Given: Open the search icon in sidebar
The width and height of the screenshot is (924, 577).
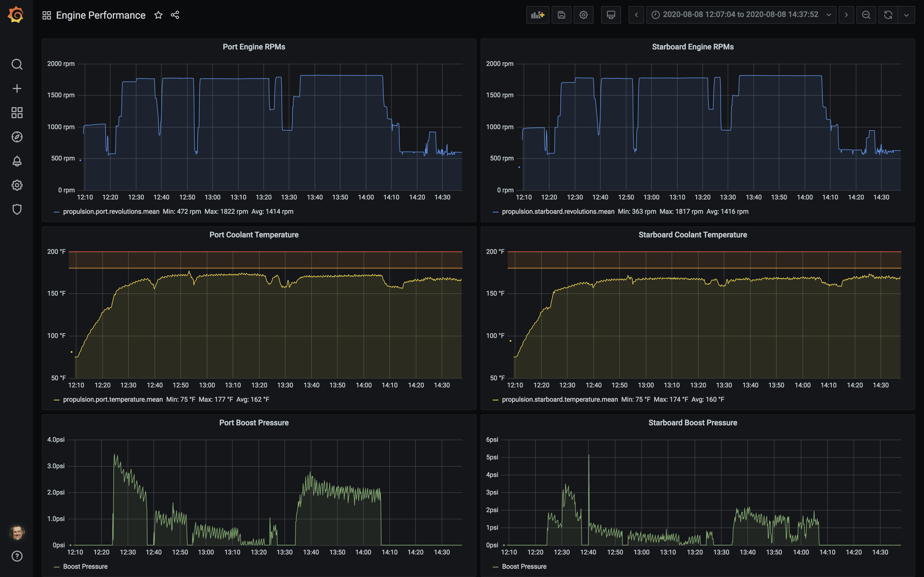Looking at the screenshot, I should (x=17, y=64).
